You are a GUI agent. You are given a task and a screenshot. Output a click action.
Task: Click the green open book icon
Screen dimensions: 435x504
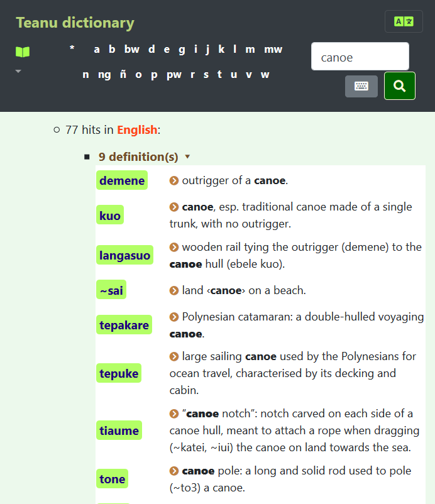[23, 52]
